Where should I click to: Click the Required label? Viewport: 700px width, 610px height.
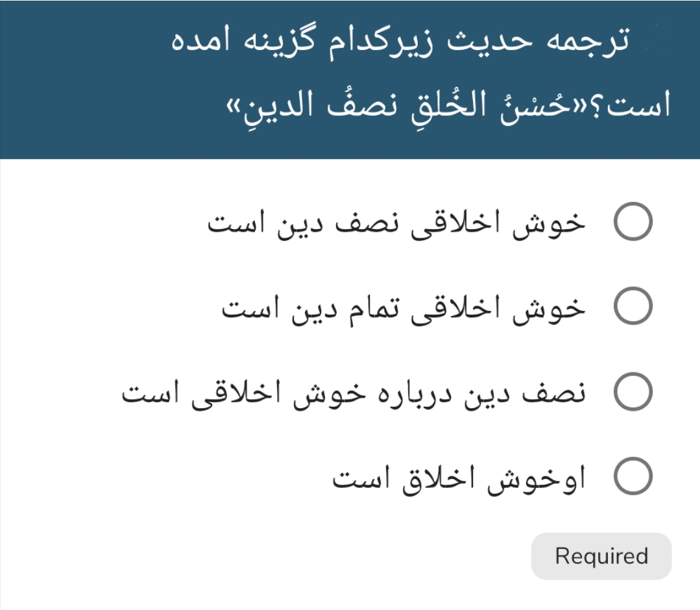(x=600, y=555)
